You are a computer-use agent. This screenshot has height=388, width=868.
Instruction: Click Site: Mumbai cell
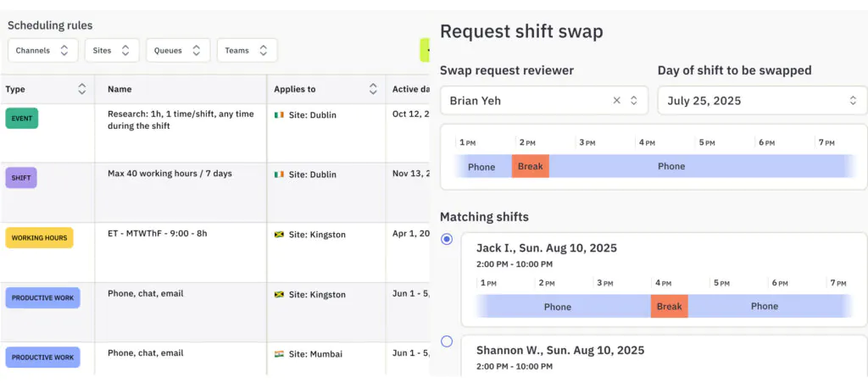pyautogui.click(x=315, y=354)
